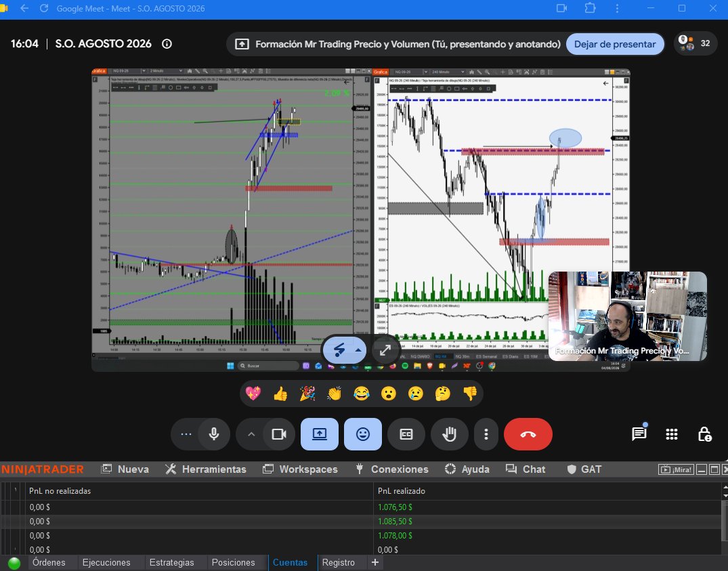The width and height of the screenshot is (728, 571).
Task: Open host controls lock icon
Action: [704, 434]
